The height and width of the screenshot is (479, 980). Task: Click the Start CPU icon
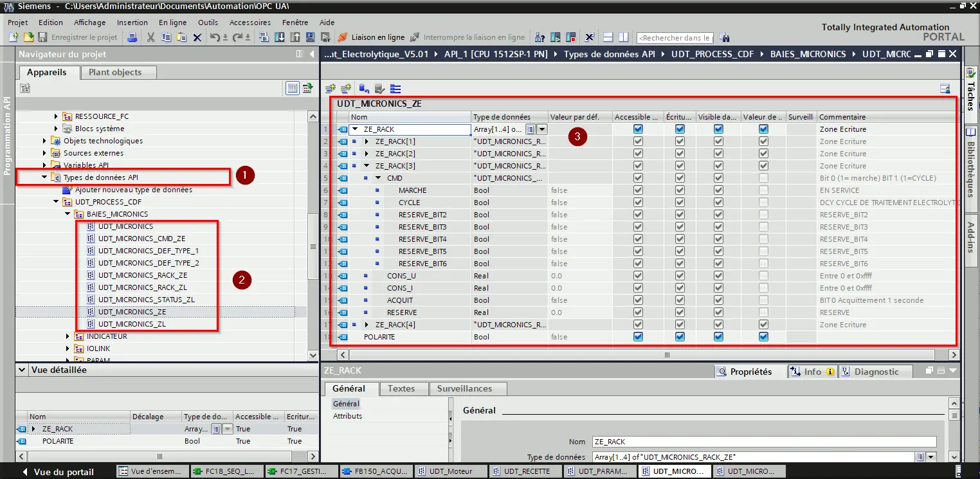(556, 37)
